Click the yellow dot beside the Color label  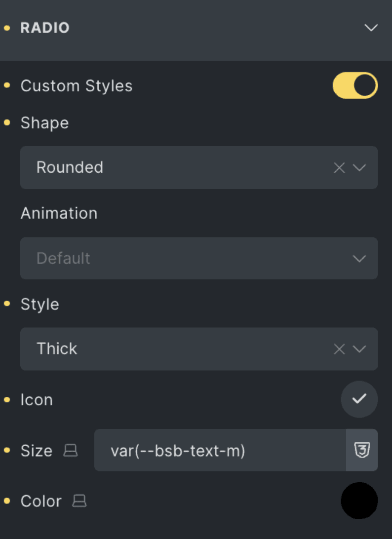(x=7, y=501)
